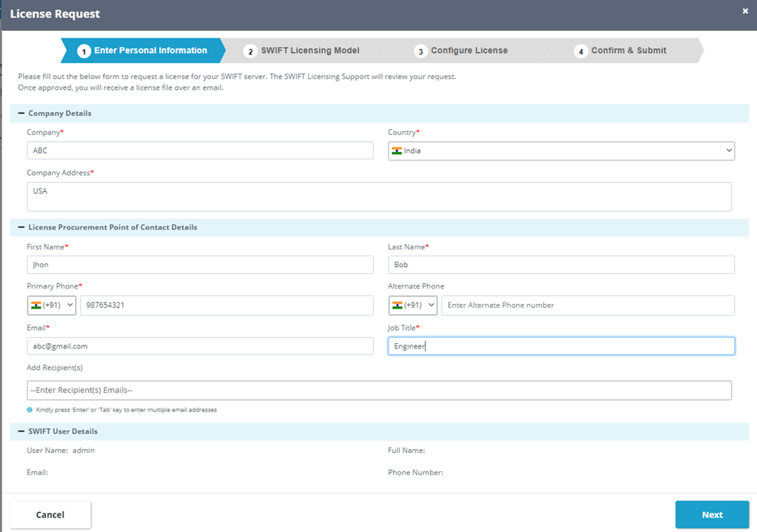Collapse the SWIFT User Details section
Screen dimensions: 757x532
point(21,431)
